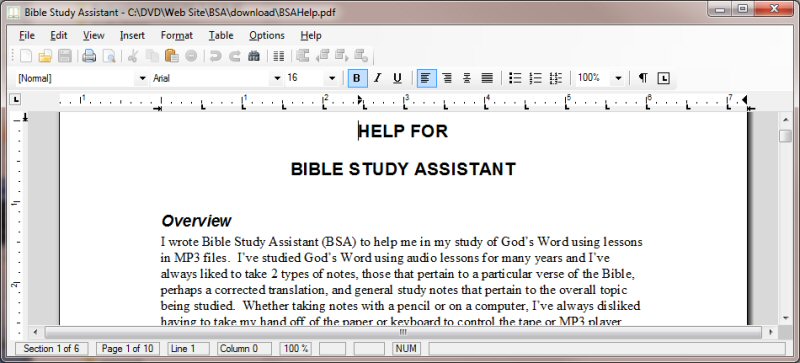Open the Table menu
This screenshot has height=363, width=800.
pyautogui.click(x=221, y=35)
